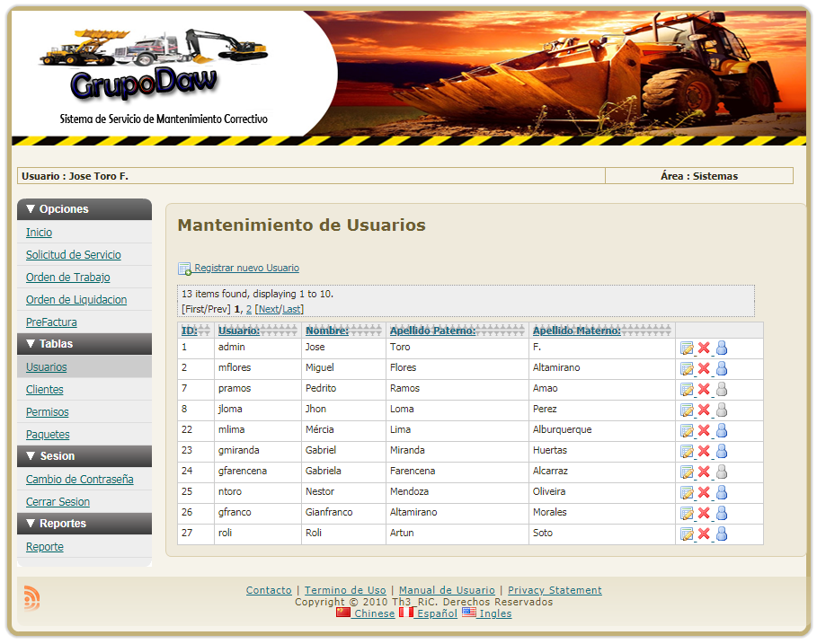Select the Permisos sidebar entry

click(x=48, y=411)
